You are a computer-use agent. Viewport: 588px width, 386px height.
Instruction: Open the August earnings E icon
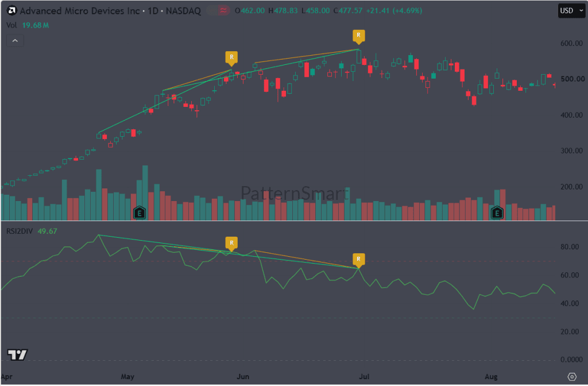click(497, 213)
